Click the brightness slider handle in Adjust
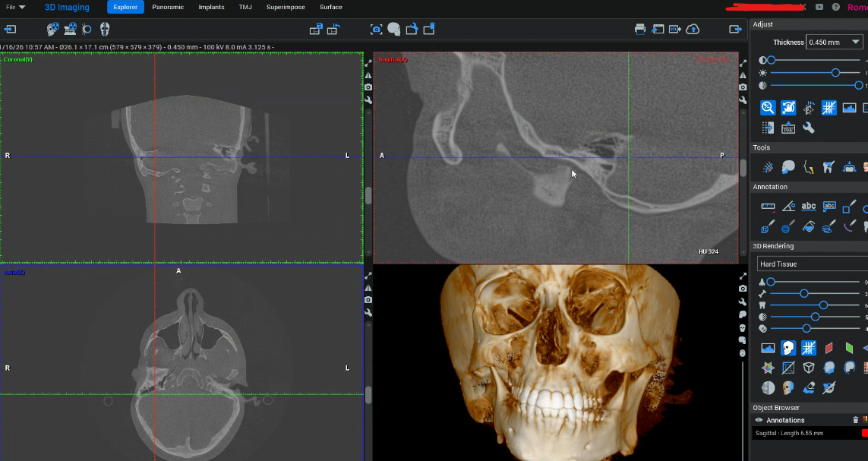The image size is (868, 461). (x=835, y=73)
